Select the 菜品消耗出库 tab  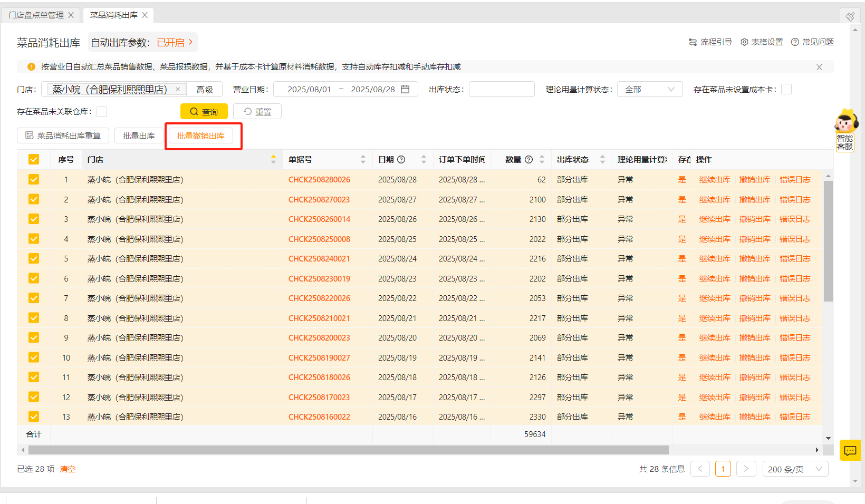pyautogui.click(x=113, y=15)
